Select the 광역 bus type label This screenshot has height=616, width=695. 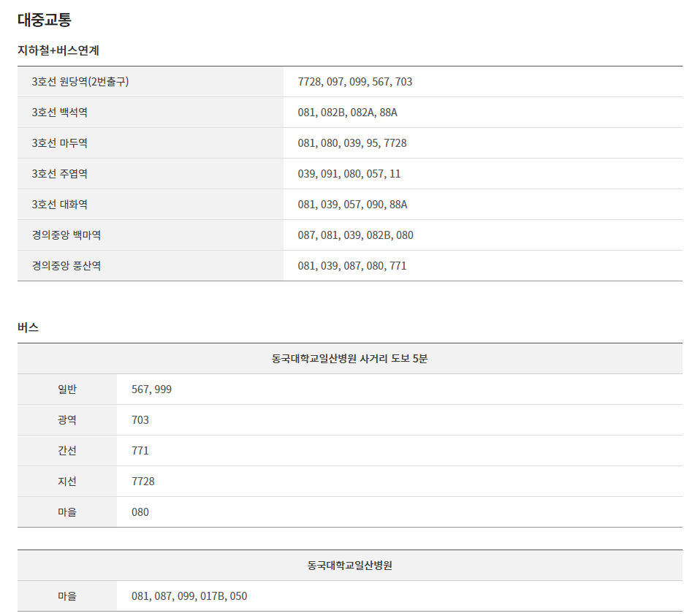(67, 419)
